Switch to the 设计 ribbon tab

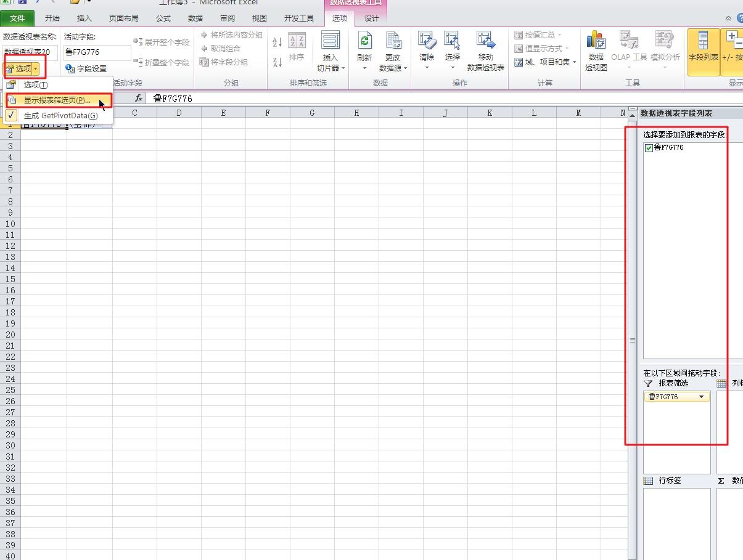click(371, 18)
